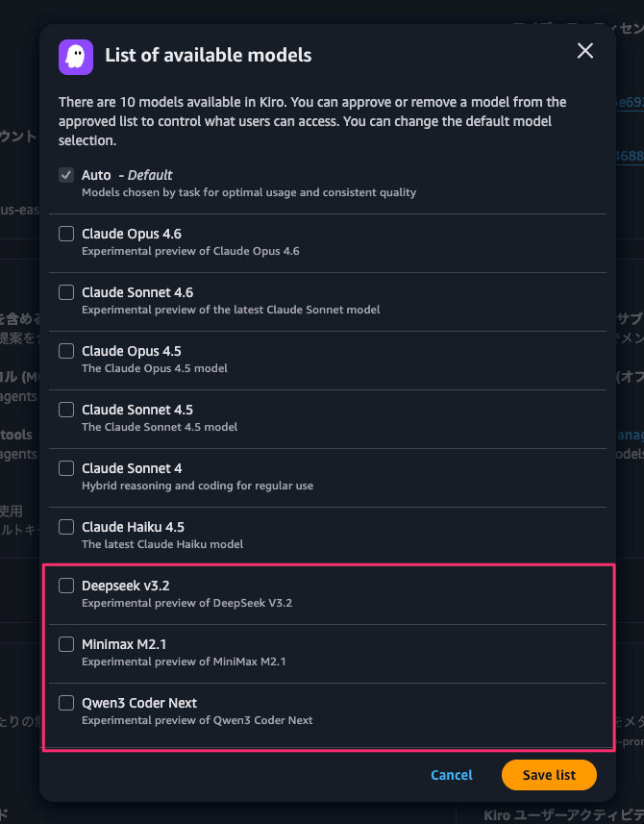Click the Minimax M2.1 description text
Screen dimensions: 644x824
coord(184,662)
